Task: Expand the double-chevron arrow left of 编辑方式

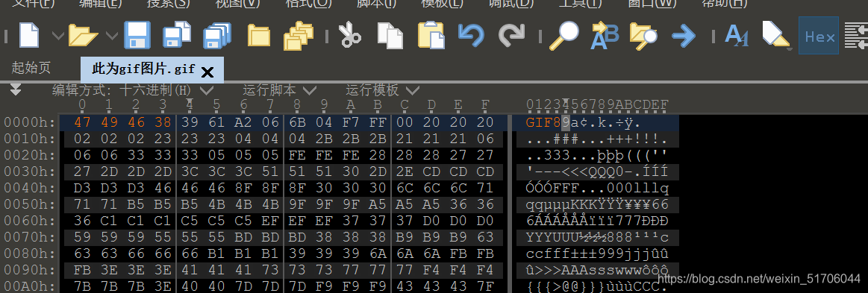Action: coord(16,89)
